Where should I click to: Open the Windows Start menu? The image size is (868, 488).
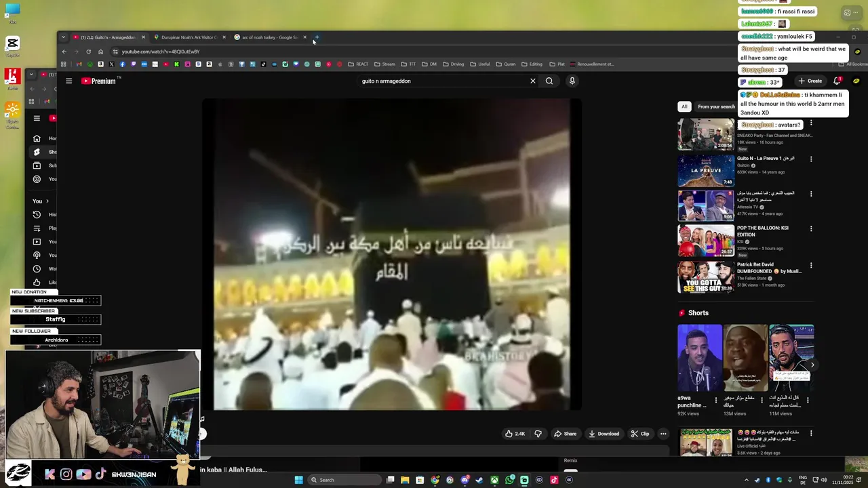[298, 480]
